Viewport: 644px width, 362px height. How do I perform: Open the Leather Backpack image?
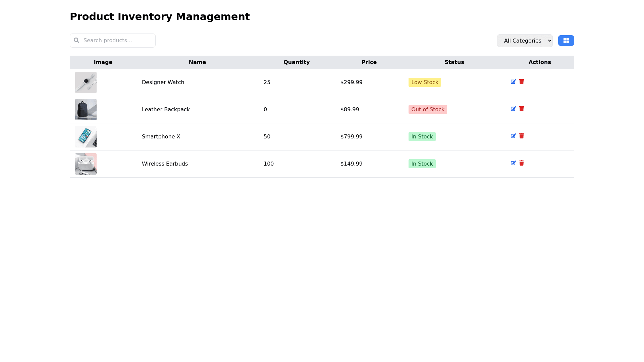(x=86, y=110)
